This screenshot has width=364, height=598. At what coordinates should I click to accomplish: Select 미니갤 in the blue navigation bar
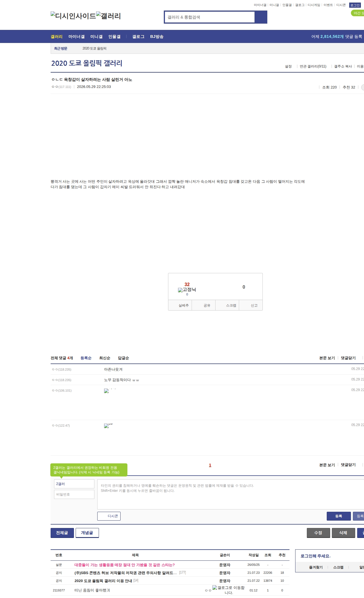pos(96,37)
